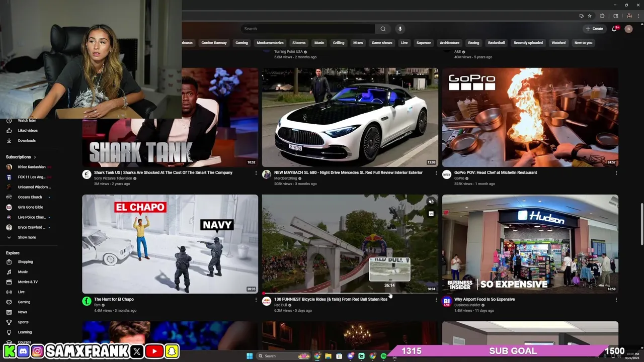Open Oceans Church subscription
The image size is (644, 362).
[29, 197]
